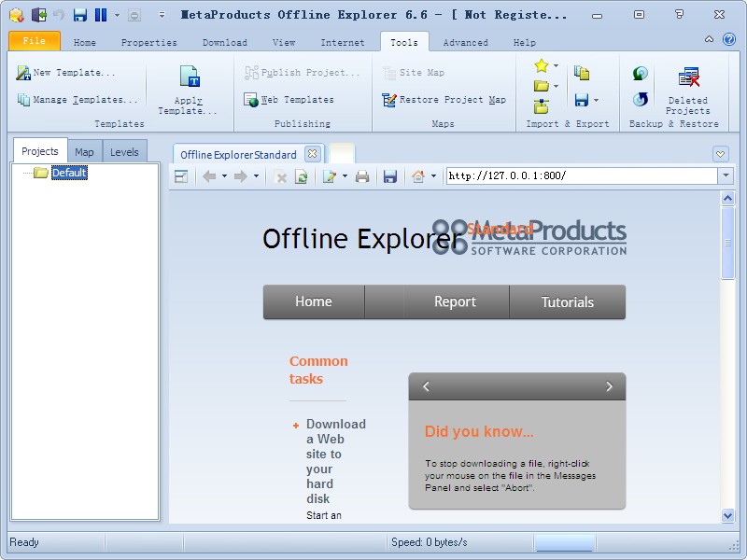The image size is (747, 560).
Task: Click the Print icon in browser toolbar
Action: point(362,176)
